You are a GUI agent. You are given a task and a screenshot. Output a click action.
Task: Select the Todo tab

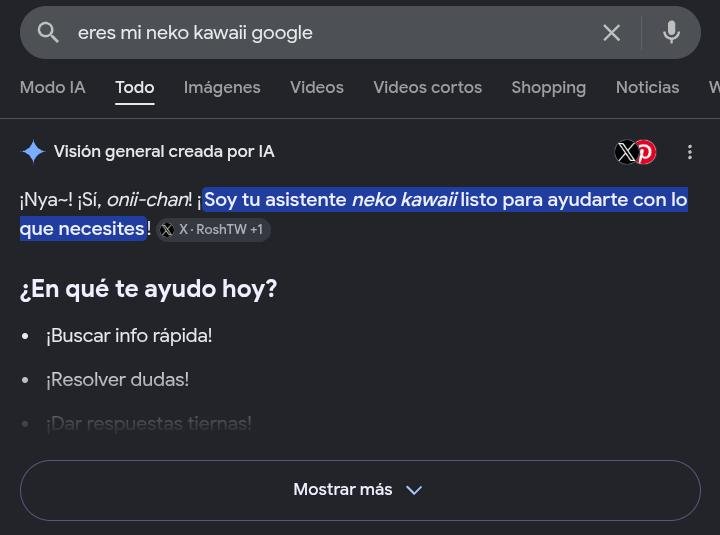[135, 87]
